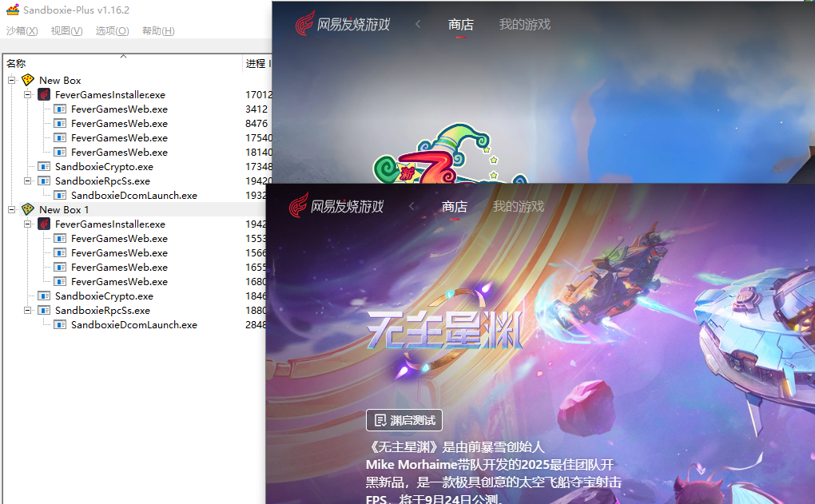Select SandboxieCrypto.exe text under New Box
Screen dimensions: 815x504
105,167
